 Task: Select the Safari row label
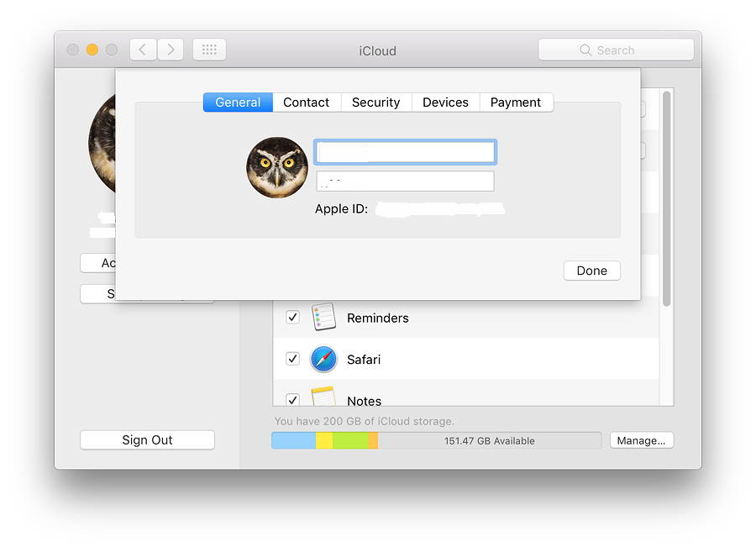364,360
